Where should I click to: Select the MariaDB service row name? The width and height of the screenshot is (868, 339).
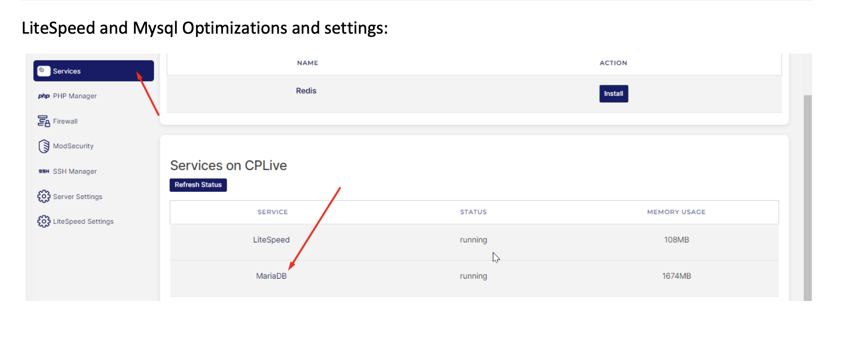tap(271, 276)
